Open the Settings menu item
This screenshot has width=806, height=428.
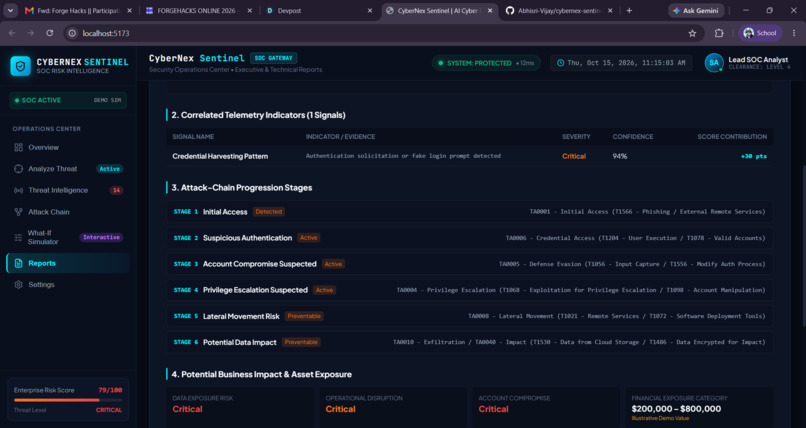[68, 285]
